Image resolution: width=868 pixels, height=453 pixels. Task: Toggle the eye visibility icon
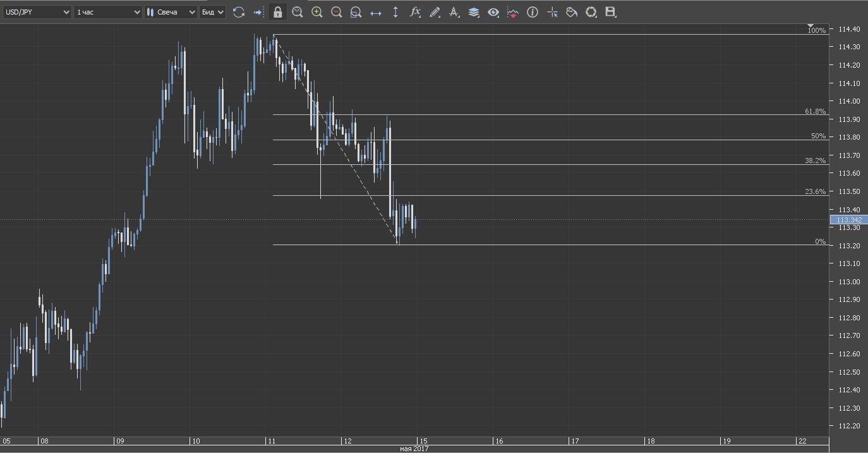pos(493,12)
